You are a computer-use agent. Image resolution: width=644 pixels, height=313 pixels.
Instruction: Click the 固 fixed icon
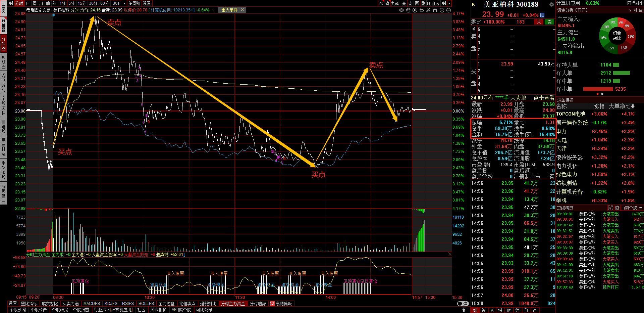[417, 3]
